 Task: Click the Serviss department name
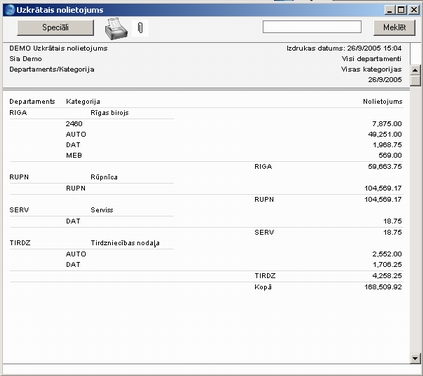[102, 210]
